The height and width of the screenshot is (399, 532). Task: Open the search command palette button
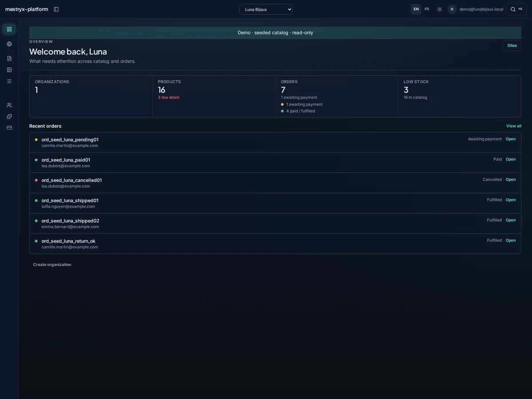[x=516, y=9]
